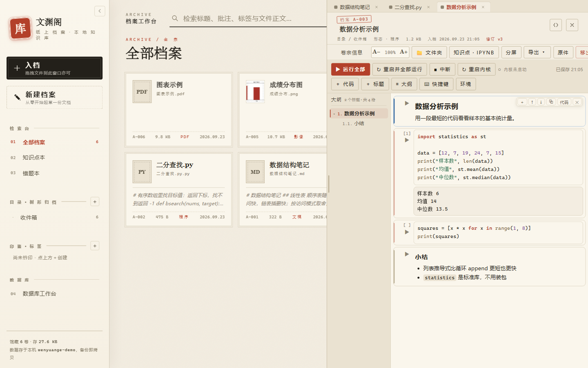
Task: Click the 新建档案 button
Action: (x=54, y=97)
